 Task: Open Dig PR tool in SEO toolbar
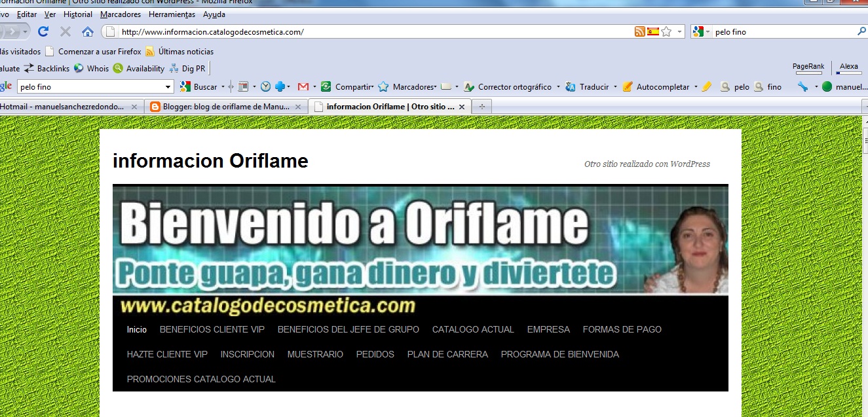pyautogui.click(x=187, y=68)
